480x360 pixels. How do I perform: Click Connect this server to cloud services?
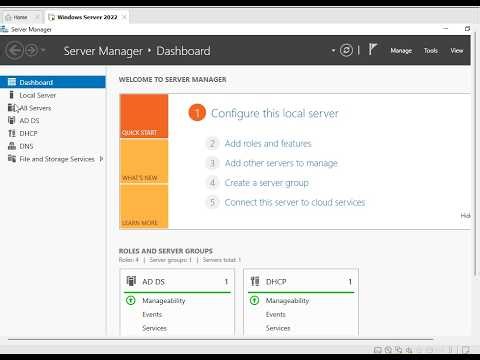tap(295, 202)
